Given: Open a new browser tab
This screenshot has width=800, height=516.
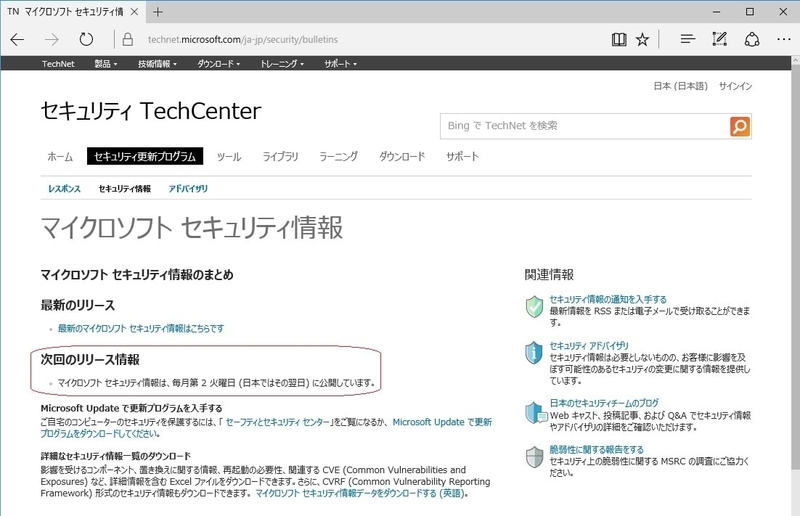Looking at the screenshot, I should (158, 12).
